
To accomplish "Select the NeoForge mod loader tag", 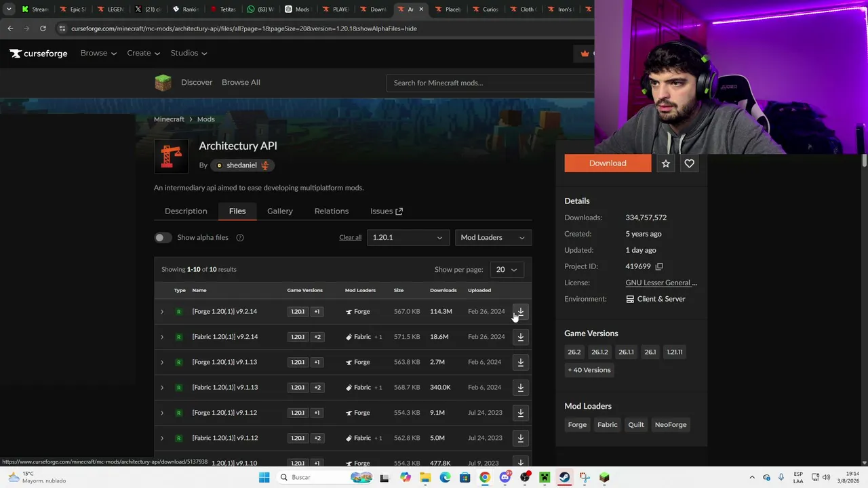I will [x=671, y=425].
